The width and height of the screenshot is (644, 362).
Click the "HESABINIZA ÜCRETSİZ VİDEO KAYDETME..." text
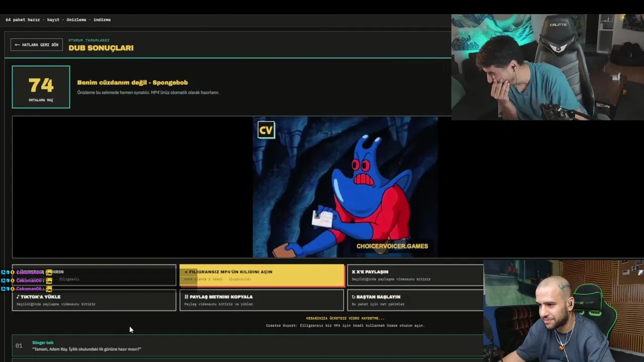pos(345,318)
